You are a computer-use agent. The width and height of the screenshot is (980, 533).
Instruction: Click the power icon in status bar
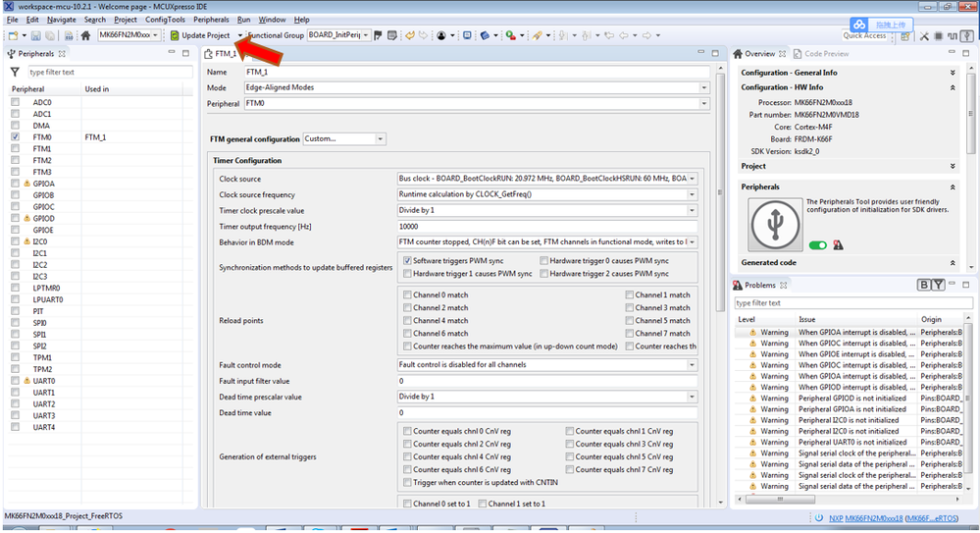819,518
